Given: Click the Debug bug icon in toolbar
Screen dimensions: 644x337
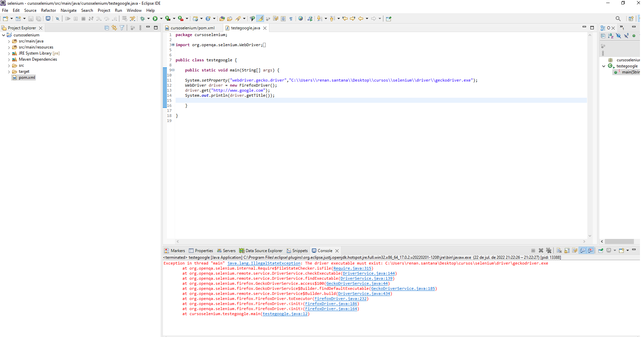Looking at the screenshot, I should [x=142, y=19].
